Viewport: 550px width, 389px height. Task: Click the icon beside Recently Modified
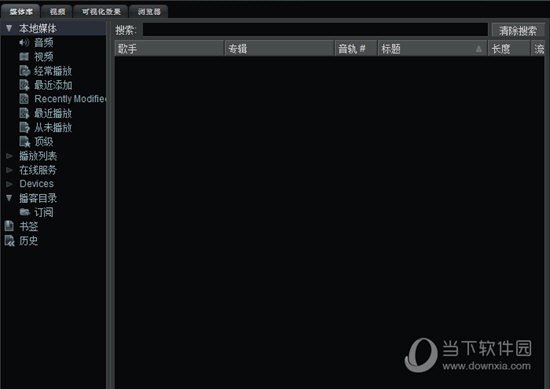click(24, 99)
